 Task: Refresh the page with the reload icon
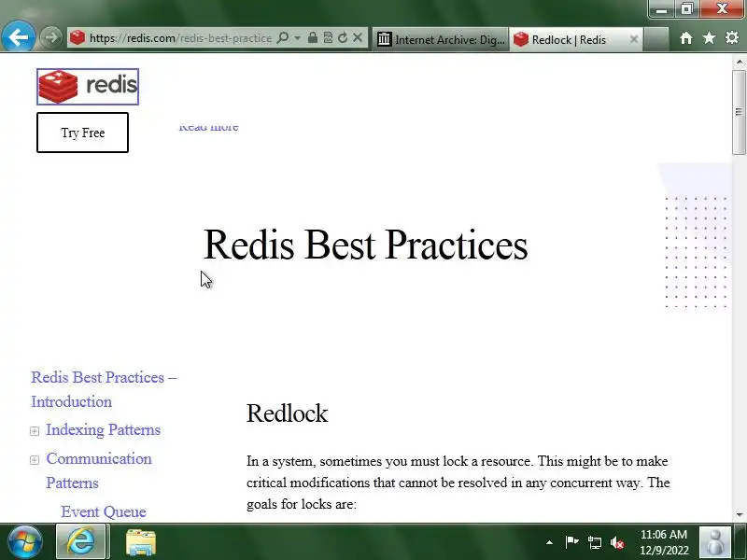[x=343, y=37]
